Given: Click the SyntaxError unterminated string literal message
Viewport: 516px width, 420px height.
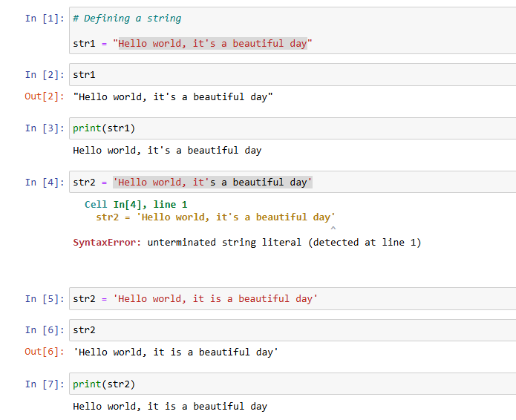Looking at the screenshot, I should point(247,243).
